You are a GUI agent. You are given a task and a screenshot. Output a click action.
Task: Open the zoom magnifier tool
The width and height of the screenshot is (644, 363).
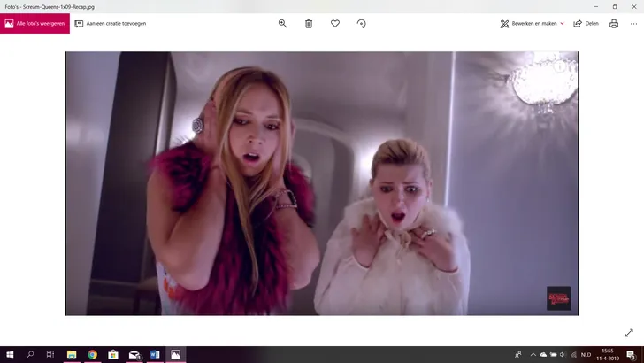tap(282, 24)
